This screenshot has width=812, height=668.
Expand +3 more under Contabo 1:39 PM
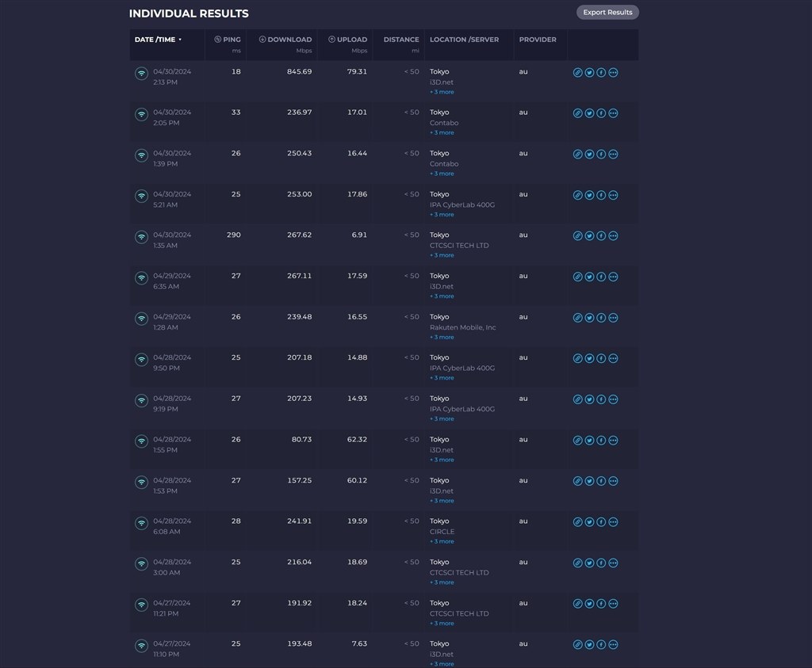tap(442, 174)
